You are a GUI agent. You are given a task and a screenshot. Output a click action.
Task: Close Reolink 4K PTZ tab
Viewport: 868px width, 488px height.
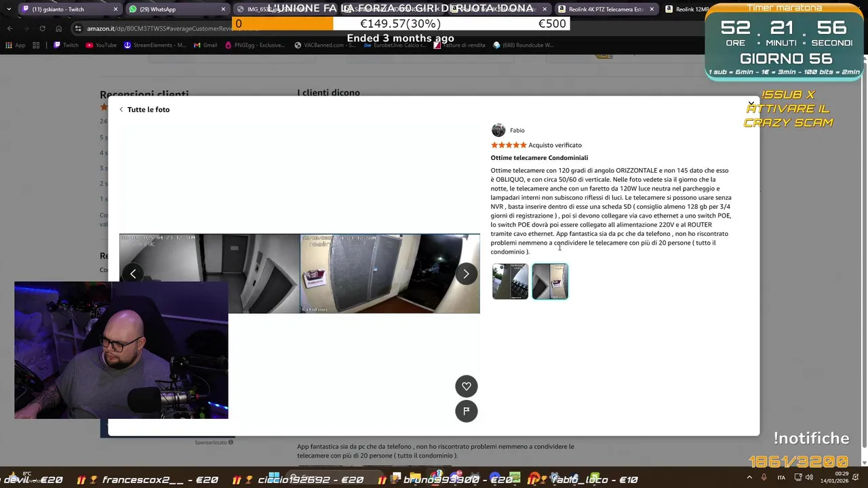tap(652, 9)
